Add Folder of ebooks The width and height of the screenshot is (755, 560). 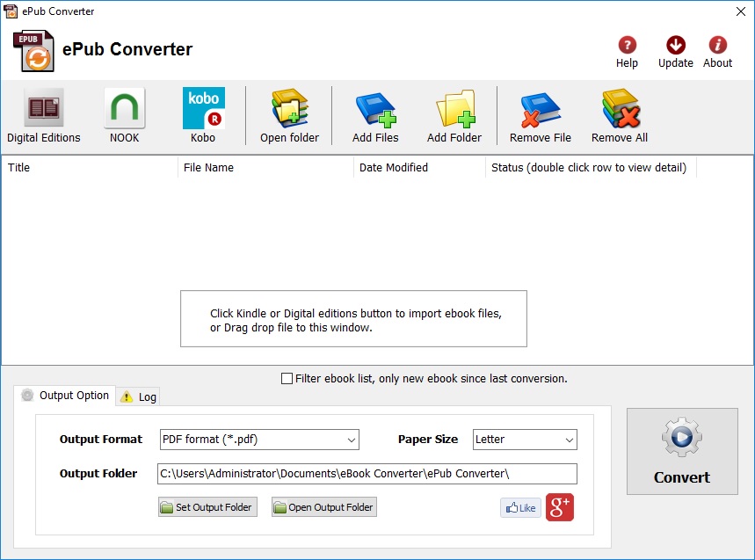pyautogui.click(x=454, y=116)
